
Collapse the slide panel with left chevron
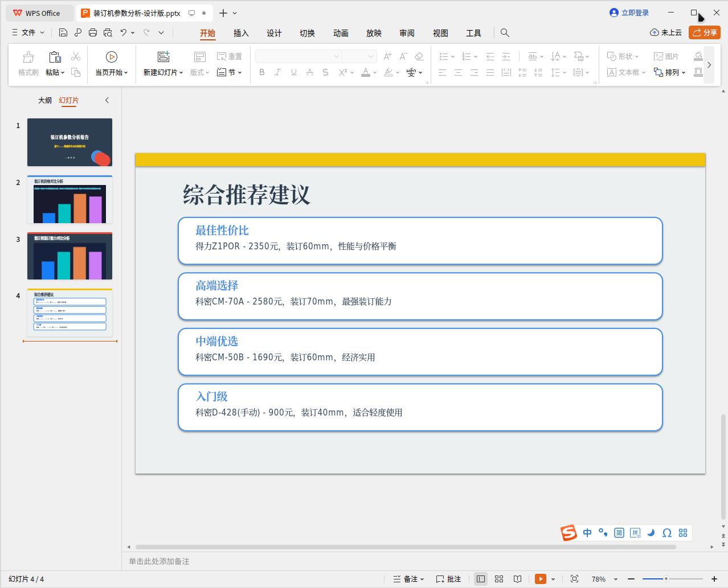coord(107,100)
